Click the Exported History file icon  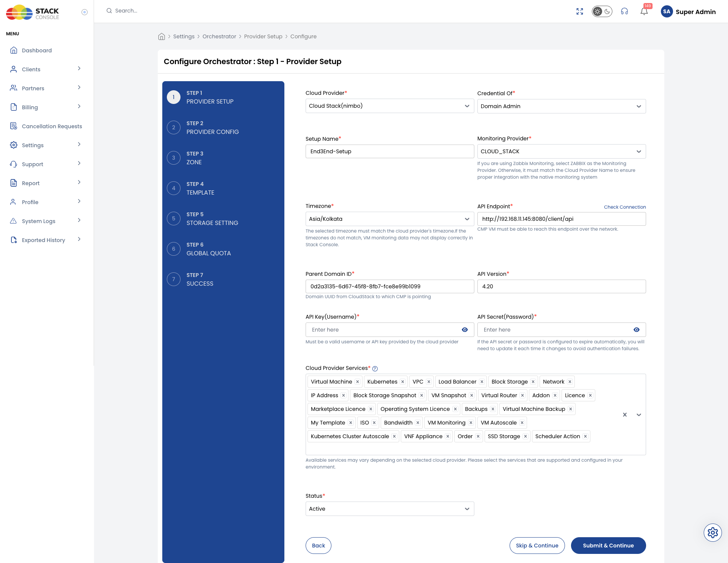coord(14,240)
